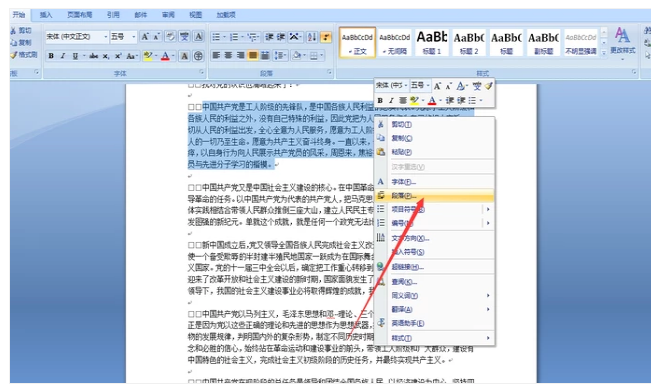Viewport: 651px width, 385px height.
Task: Apply strikethrough (abc) formatting from ribbon
Action: (94, 56)
